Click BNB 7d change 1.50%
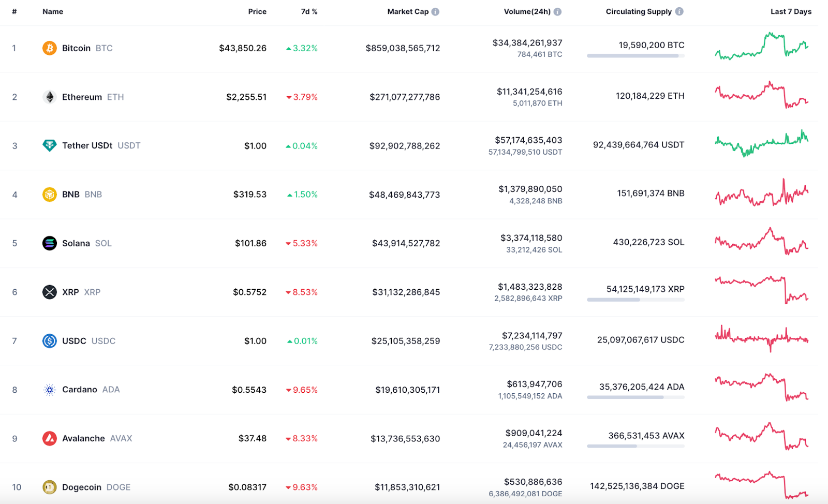Screen dimensions: 828x504 (303, 195)
